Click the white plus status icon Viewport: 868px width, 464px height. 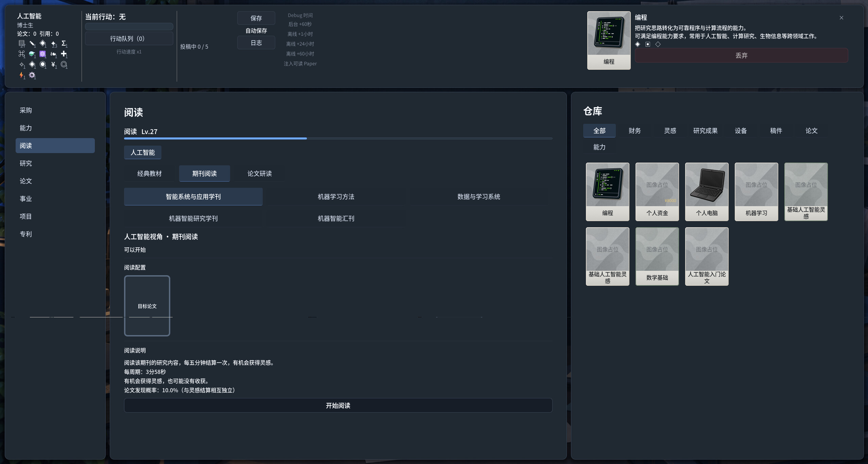coord(64,54)
